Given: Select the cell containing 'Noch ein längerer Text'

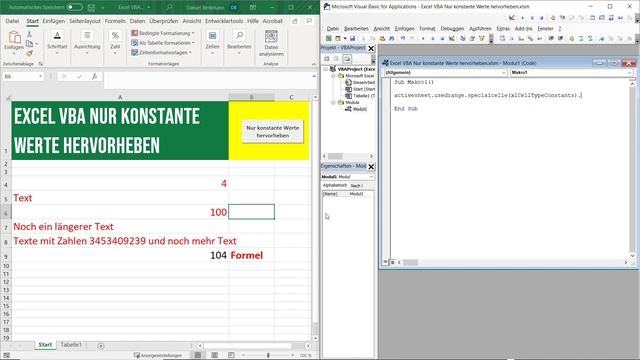Looking at the screenshot, I should 120,227.
